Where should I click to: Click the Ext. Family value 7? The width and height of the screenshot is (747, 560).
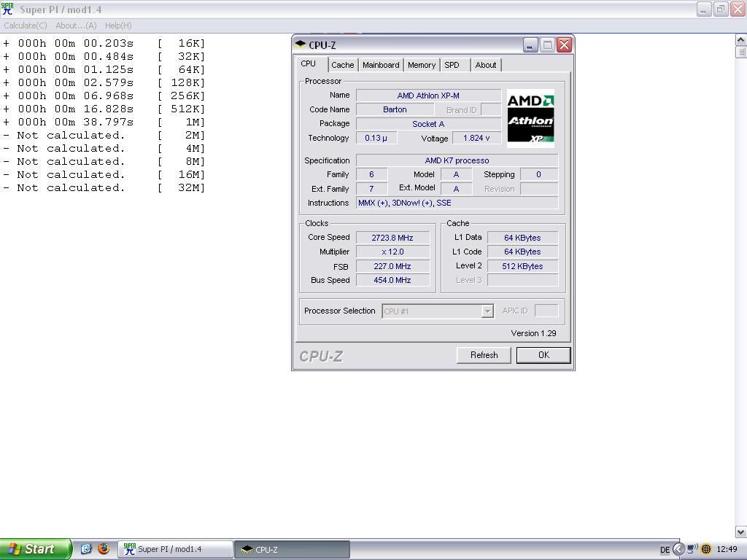point(371,189)
